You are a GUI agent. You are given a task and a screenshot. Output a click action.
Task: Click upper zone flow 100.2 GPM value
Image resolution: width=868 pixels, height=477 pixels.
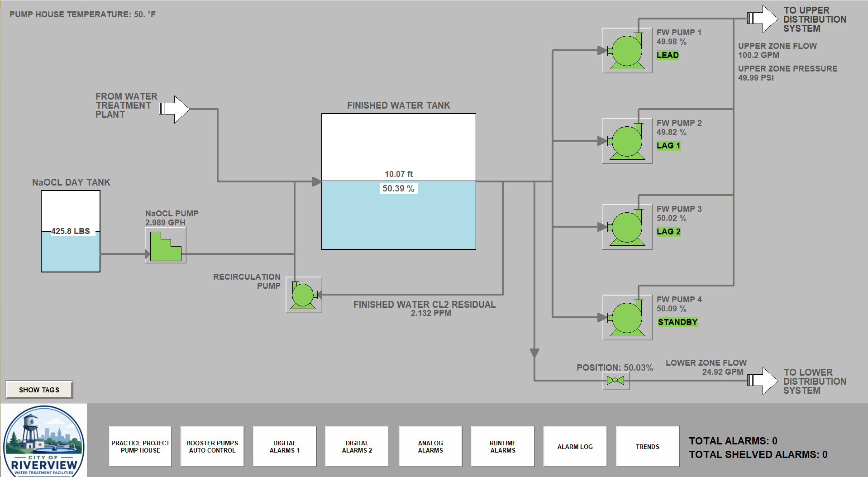pyautogui.click(x=758, y=55)
